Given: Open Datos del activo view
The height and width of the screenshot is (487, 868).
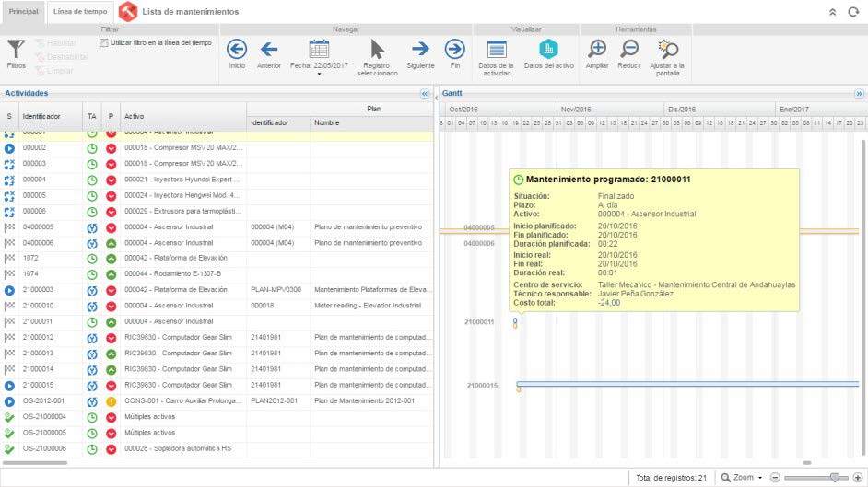Looking at the screenshot, I should click(548, 49).
